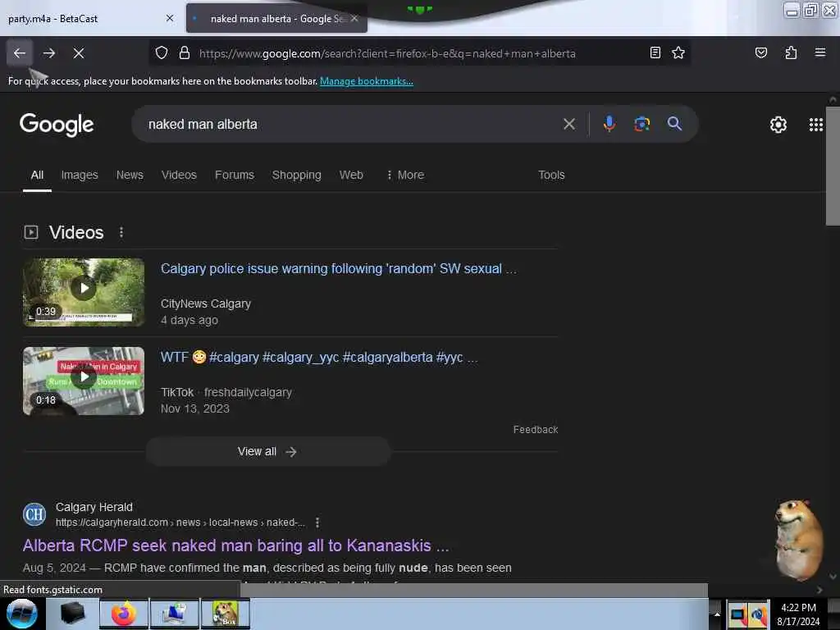
Task: Click the search query input field
Action: click(x=351, y=125)
